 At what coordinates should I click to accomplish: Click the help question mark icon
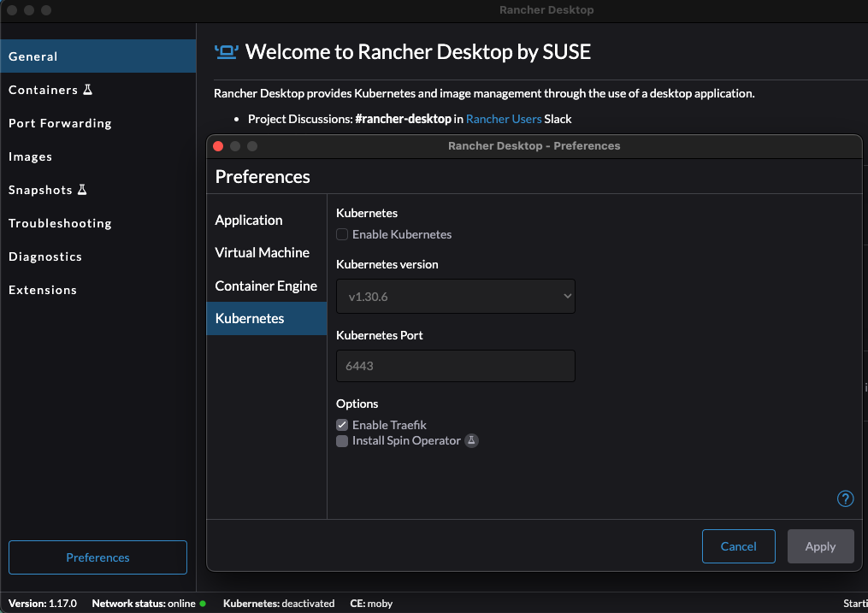coord(845,498)
